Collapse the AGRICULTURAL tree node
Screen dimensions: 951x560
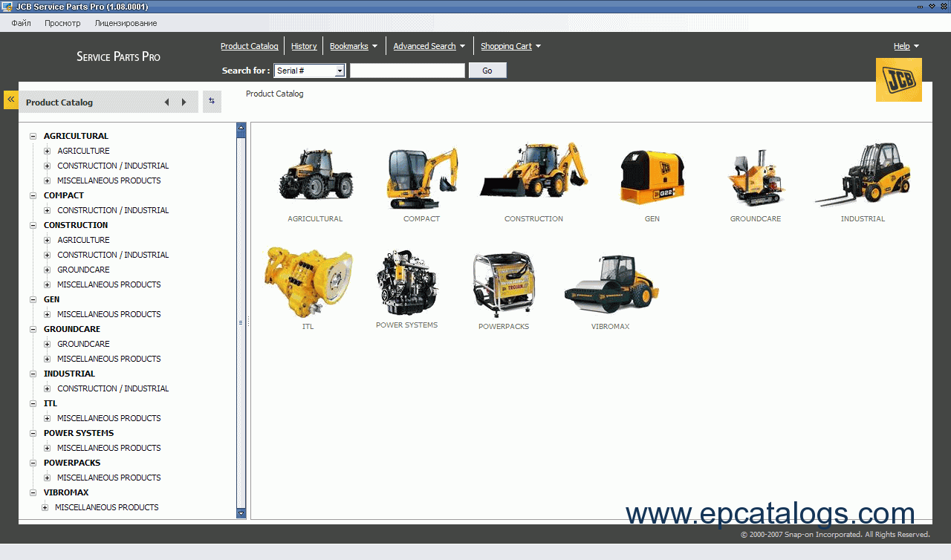coord(33,137)
